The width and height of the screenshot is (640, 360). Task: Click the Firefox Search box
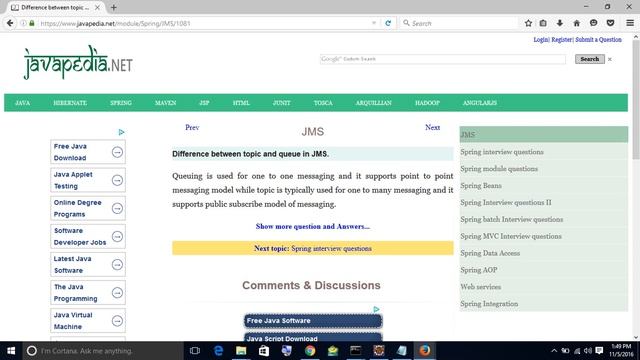click(x=459, y=23)
